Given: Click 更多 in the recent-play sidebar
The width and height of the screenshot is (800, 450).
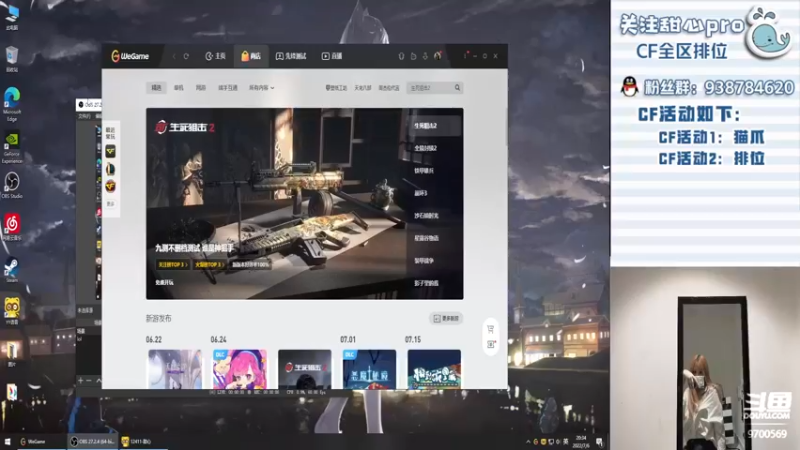Looking at the screenshot, I should coord(110,204).
